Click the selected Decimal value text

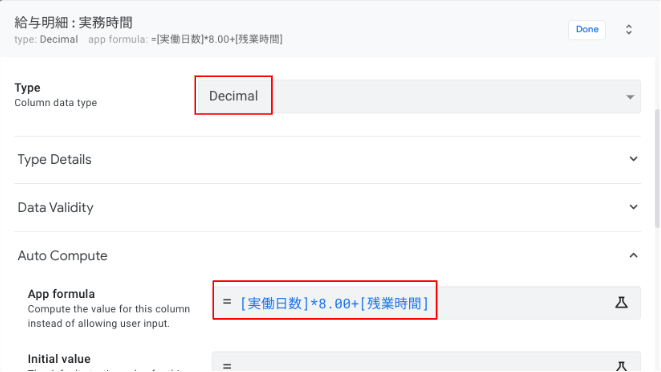(x=234, y=96)
